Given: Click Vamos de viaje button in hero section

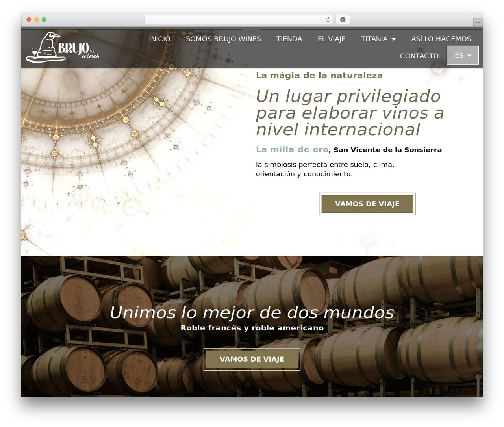Looking at the screenshot, I should tap(367, 204).
